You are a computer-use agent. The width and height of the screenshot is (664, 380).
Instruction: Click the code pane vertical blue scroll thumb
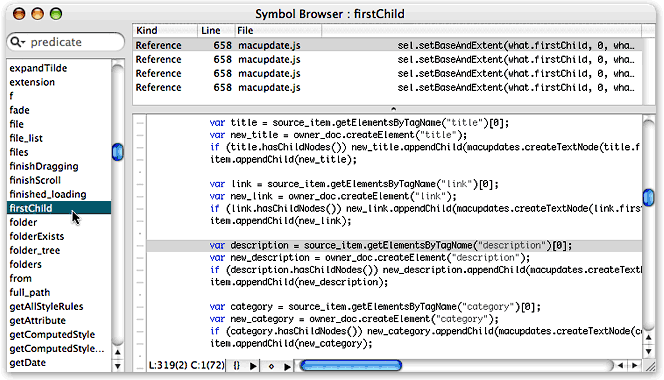coord(648,197)
